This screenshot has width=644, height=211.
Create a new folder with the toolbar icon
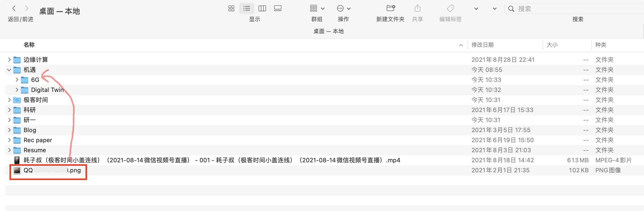(x=390, y=8)
